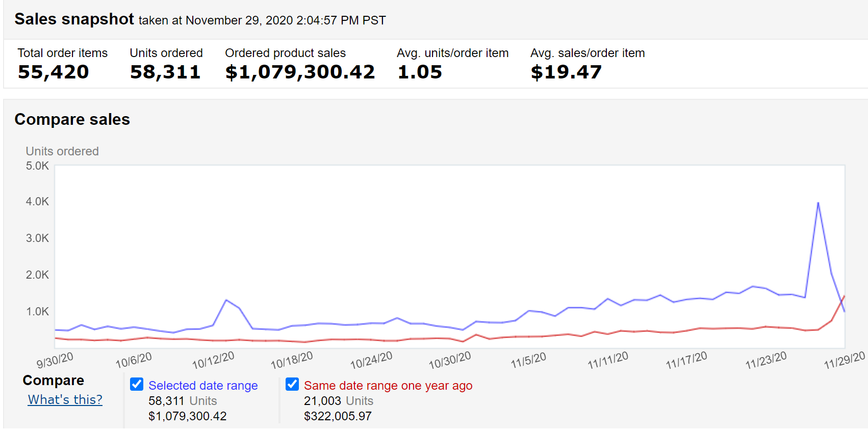Open the What's this? help link
The height and width of the screenshot is (433, 868).
[x=65, y=399]
